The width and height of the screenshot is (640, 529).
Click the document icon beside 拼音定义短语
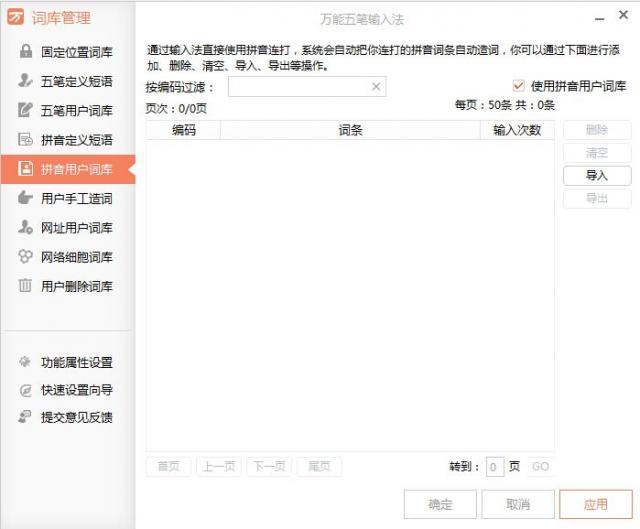click(x=25, y=140)
